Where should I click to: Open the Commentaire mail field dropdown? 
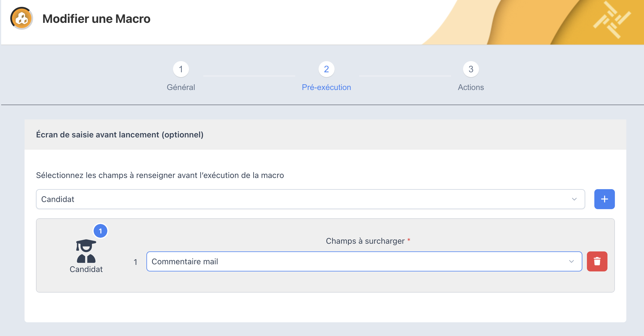click(364, 261)
